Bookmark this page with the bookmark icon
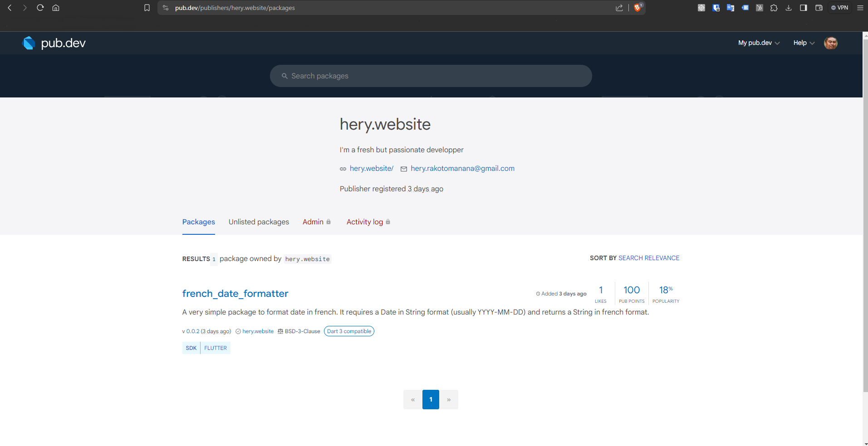The width and height of the screenshot is (868, 446). coord(147,8)
